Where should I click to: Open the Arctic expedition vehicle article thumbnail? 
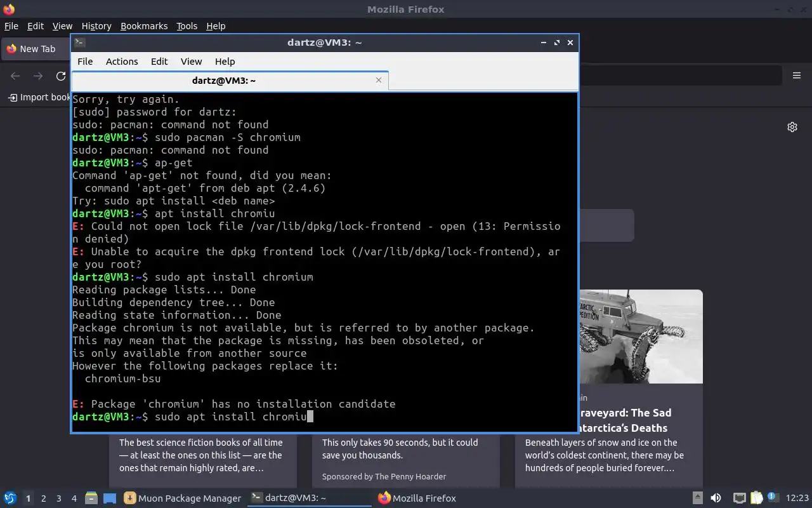point(641,337)
